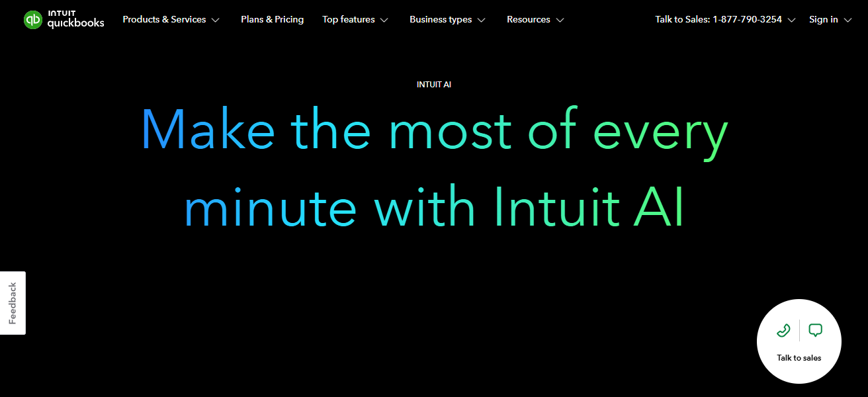This screenshot has height=397, width=868.
Task: Open the Feedback side tab
Action: pos(13,303)
